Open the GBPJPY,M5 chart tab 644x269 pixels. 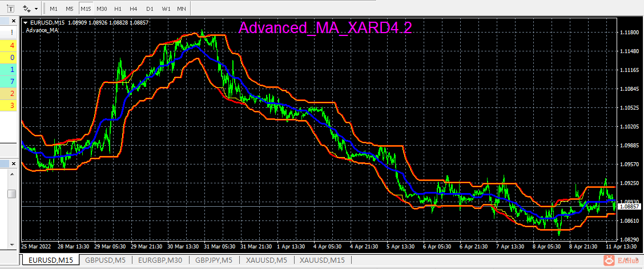click(214, 260)
